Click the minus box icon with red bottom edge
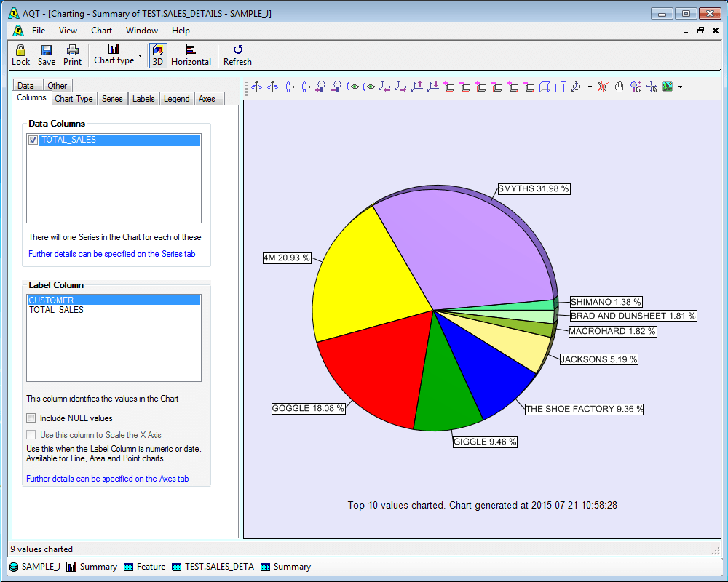Screen dimensions: 728x582 click(x=465, y=87)
